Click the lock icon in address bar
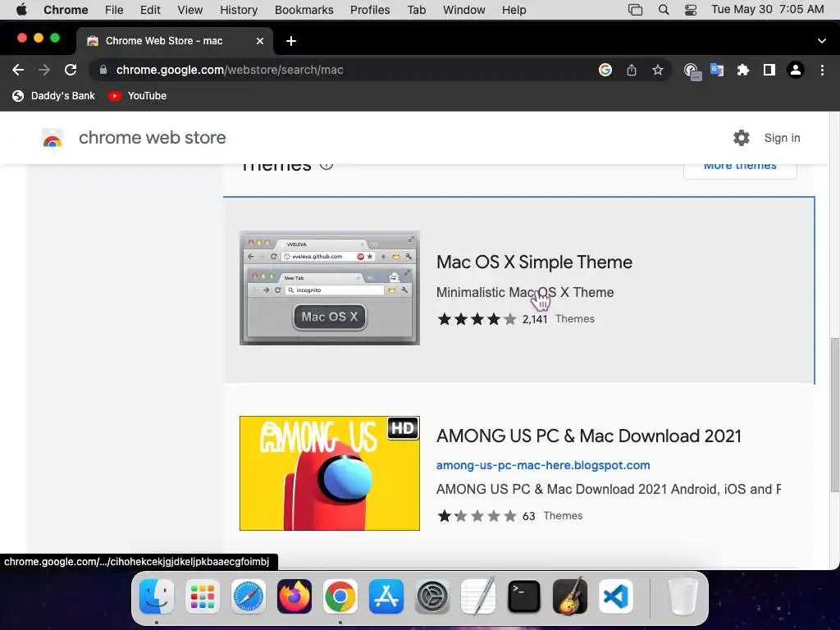This screenshot has height=630, width=840. tap(103, 70)
